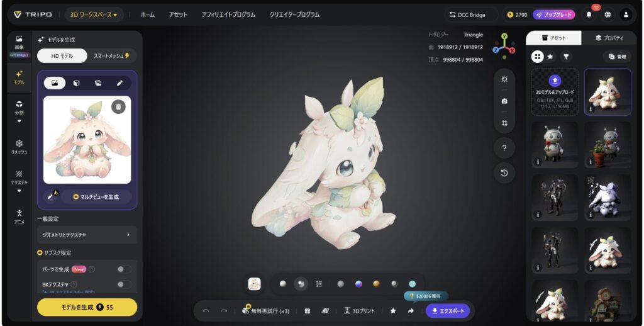Open the notifications bell
This screenshot has width=644, height=326.
[x=589, y=14]
